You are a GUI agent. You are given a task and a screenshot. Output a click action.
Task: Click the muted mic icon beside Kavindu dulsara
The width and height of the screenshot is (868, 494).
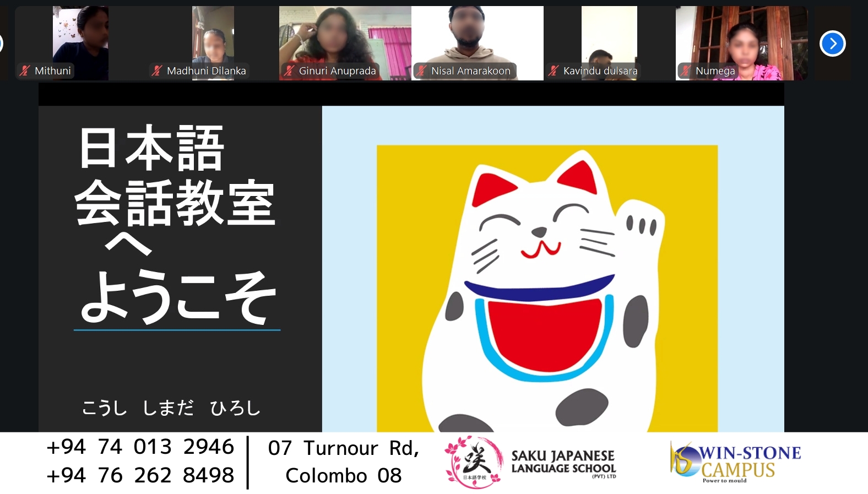553,70
